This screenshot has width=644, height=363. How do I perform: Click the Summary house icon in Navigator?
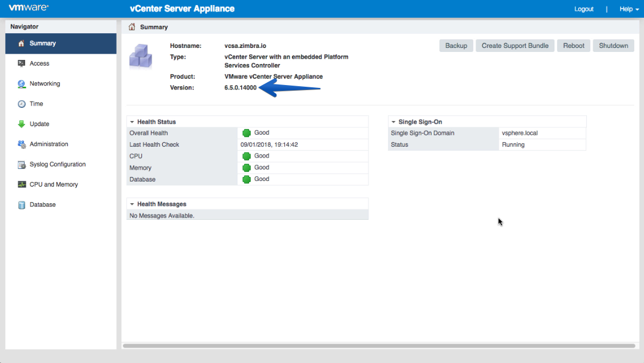[21, 43]
